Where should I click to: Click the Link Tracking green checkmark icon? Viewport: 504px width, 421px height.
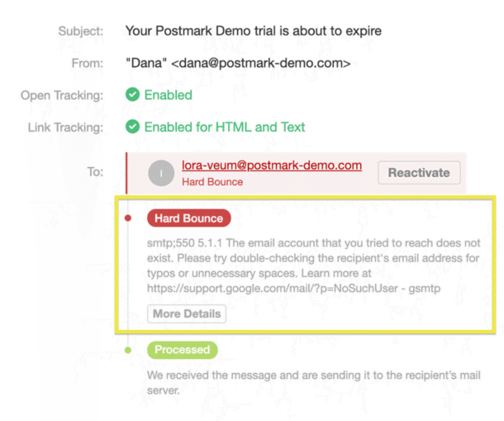coord(132,127)
